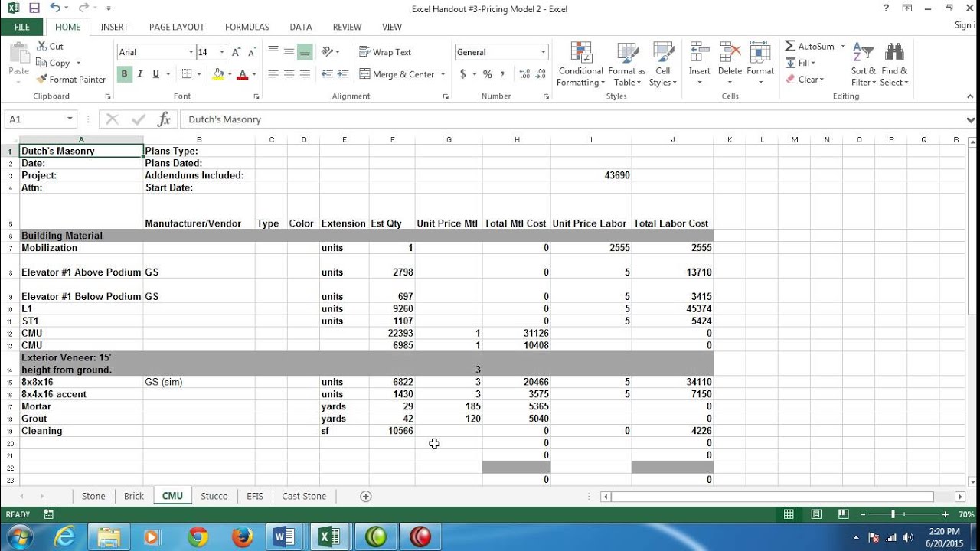Apply the yellow fill color
This screenshot has width=980, height=551.
pyautogui.click(x=218, y=74)
